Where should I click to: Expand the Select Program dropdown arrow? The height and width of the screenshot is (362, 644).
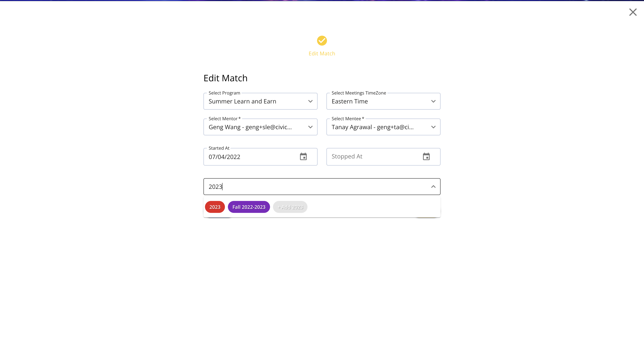click(x=310, y=101)
